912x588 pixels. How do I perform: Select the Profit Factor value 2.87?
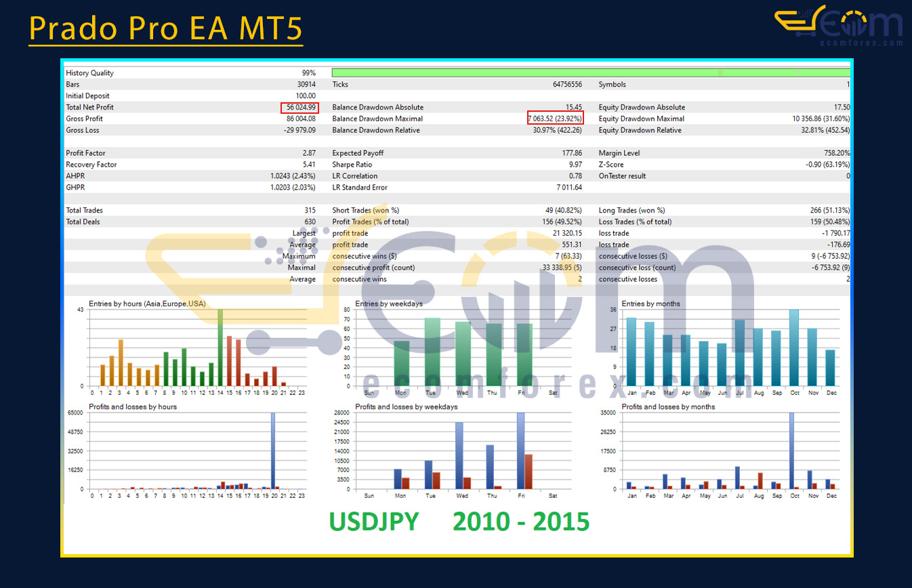click(310, 153)
